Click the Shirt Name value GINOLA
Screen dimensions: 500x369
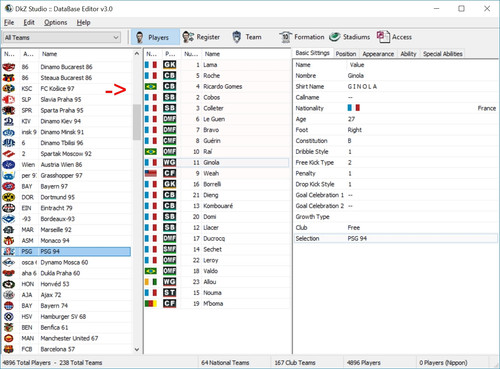point(362,86)
